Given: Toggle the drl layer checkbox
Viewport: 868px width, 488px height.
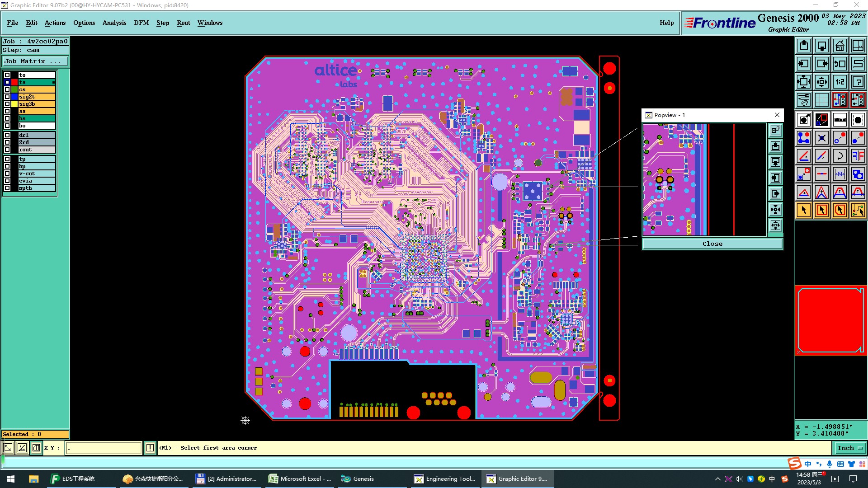Looking at the screenshot, I should tap(7, 135).
